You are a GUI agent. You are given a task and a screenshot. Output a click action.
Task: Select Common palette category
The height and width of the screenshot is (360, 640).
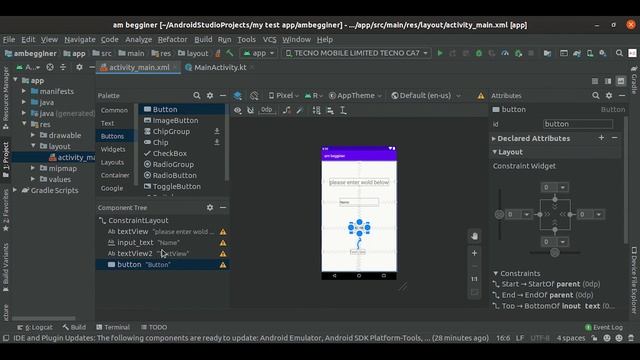(x=114, y=110)
